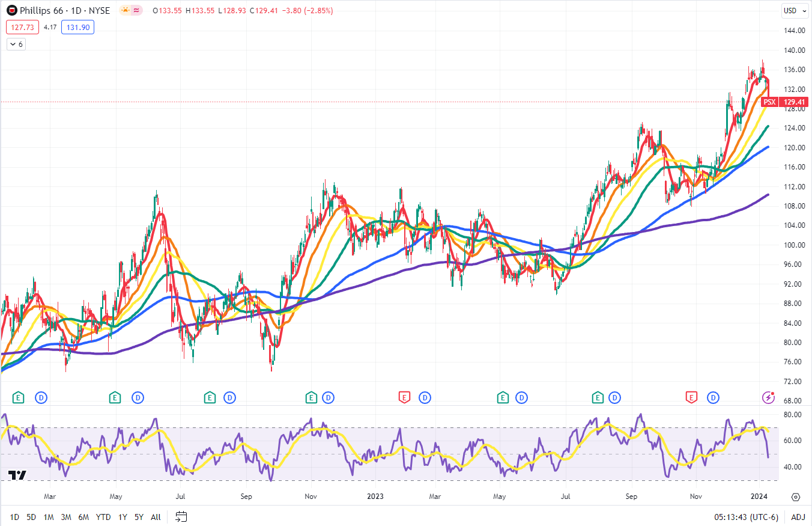Click the 4.17 spread value
This screenshot has width=812, height=526.
coord(50,26)
